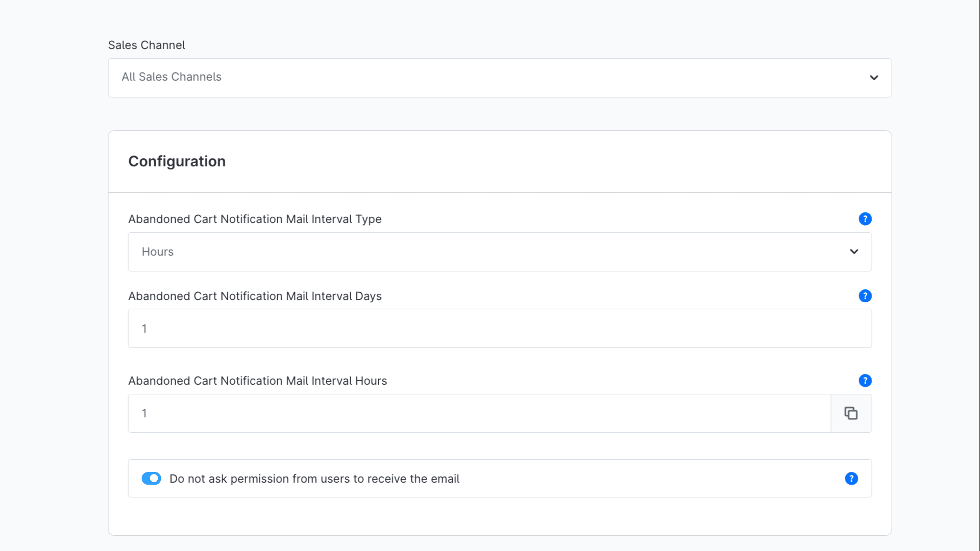Click the help icon beside Mail Interval Hours
980x551 pixels.
pos(865,380)
